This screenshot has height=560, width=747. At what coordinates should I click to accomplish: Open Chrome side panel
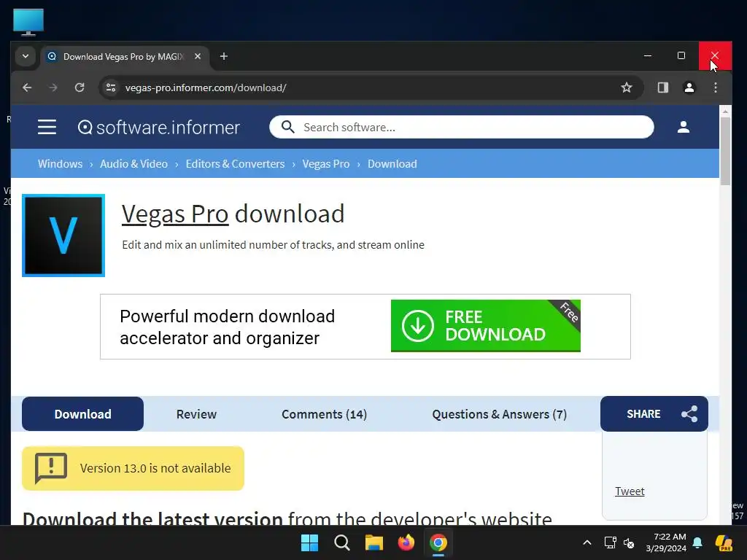662,87
